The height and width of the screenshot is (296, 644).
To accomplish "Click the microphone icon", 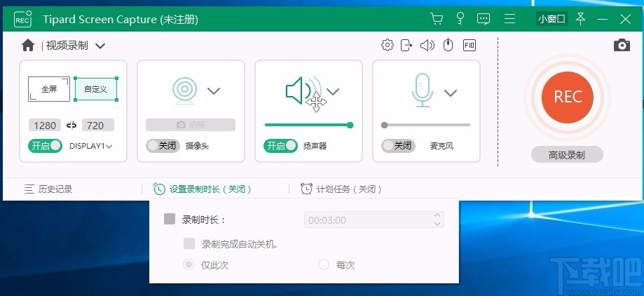I will tap(423, 90).
